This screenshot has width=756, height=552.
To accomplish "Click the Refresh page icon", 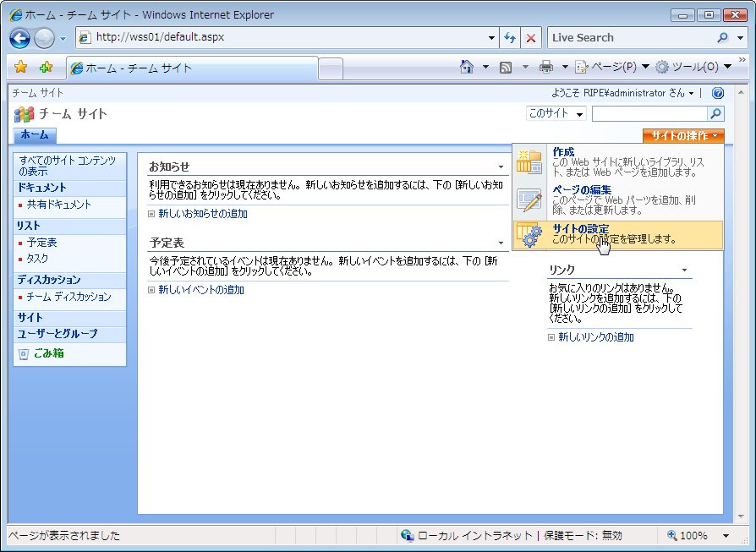I will point(510,37).
